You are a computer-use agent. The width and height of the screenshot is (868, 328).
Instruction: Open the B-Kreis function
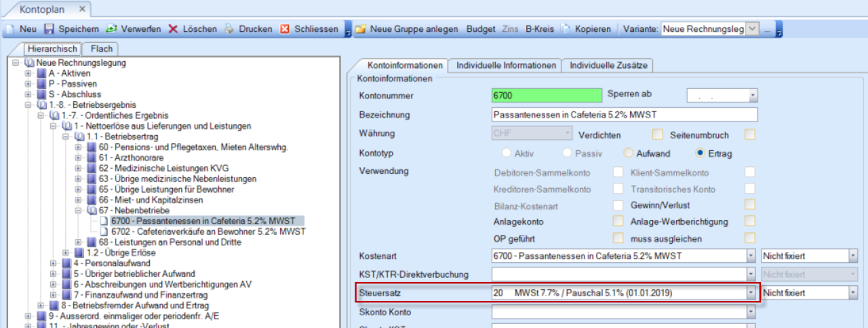click(x=539, y=29)
